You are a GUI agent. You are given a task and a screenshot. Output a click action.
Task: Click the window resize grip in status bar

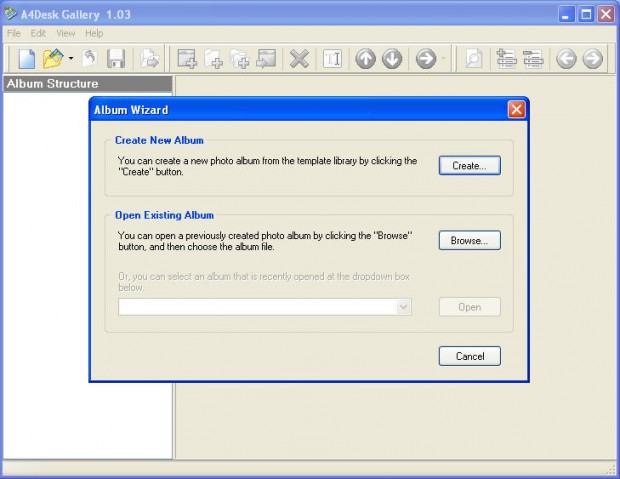(x=611, y=469)
